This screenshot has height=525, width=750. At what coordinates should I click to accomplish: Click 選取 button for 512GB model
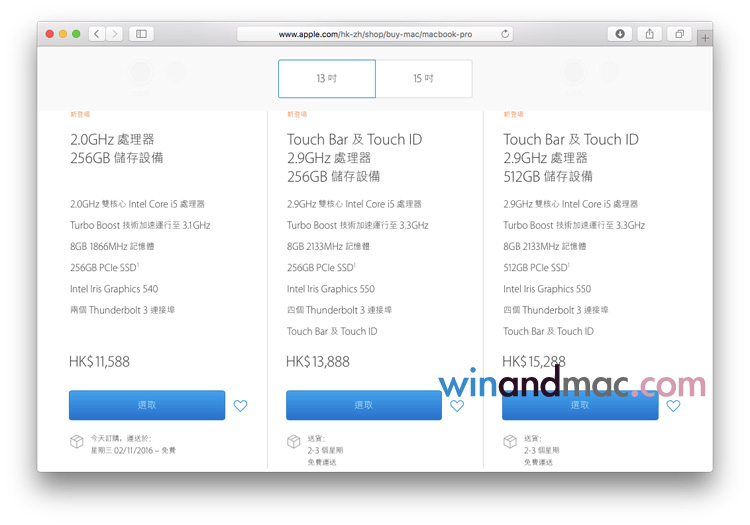point(580,405)
